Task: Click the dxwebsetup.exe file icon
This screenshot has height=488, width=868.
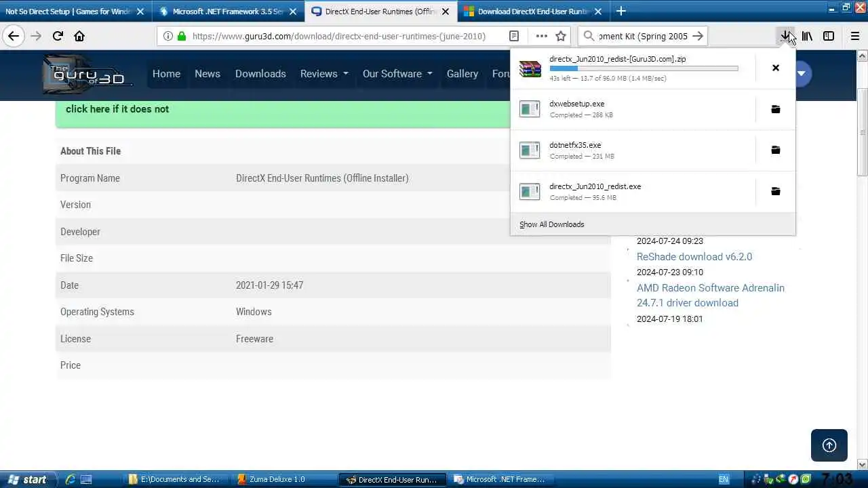Action: (x=530, y=109)
